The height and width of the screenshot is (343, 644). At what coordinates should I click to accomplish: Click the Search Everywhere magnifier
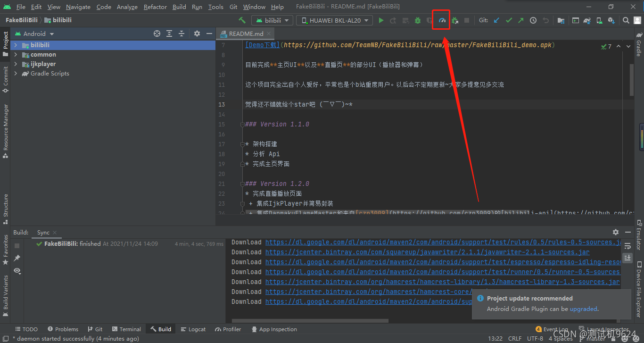coord(626,20)
